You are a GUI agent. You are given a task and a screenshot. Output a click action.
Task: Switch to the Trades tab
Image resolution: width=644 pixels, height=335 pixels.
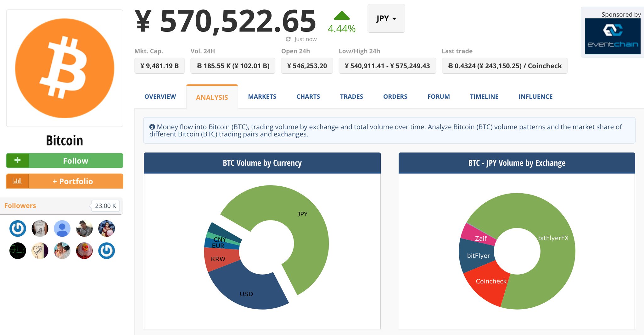(x=351, y=96)
